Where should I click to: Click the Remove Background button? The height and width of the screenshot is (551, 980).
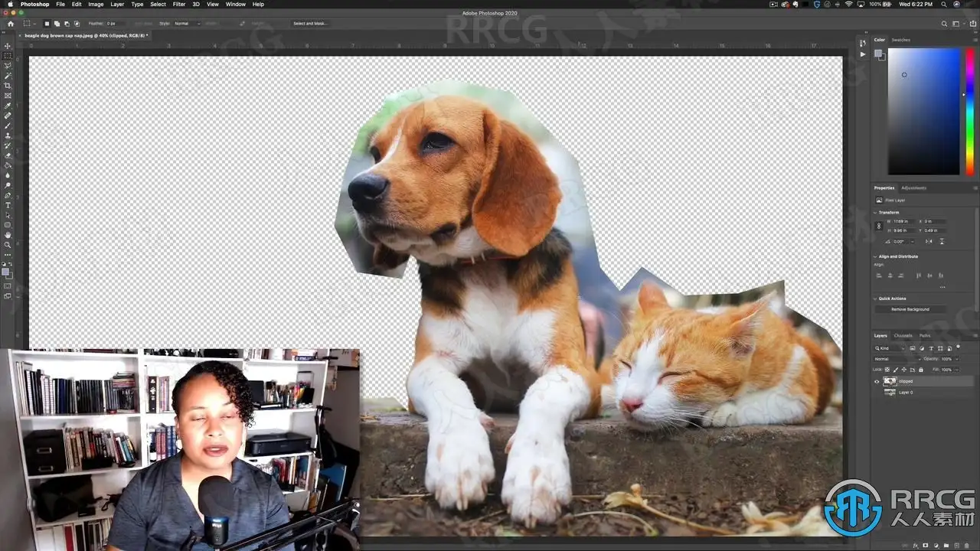click(x=910, y=309)
